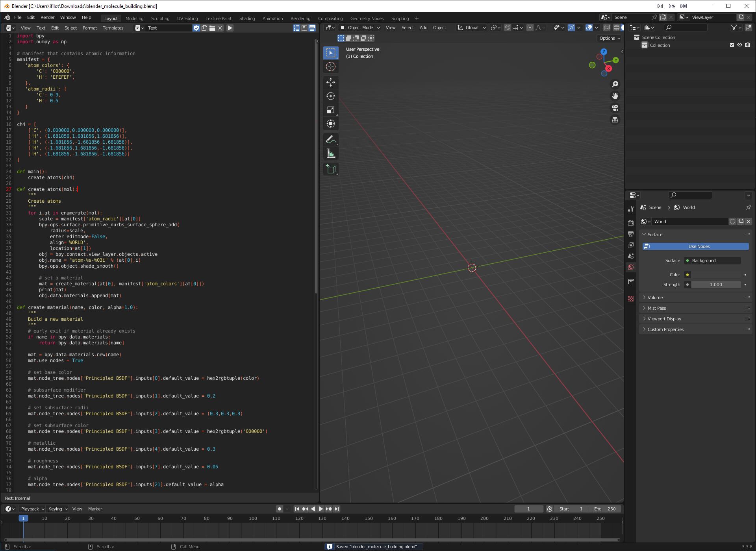Image resolution: width=756 pixels, height=551 pixels.
Task: Select the Annotate tool
Action: 331,139
